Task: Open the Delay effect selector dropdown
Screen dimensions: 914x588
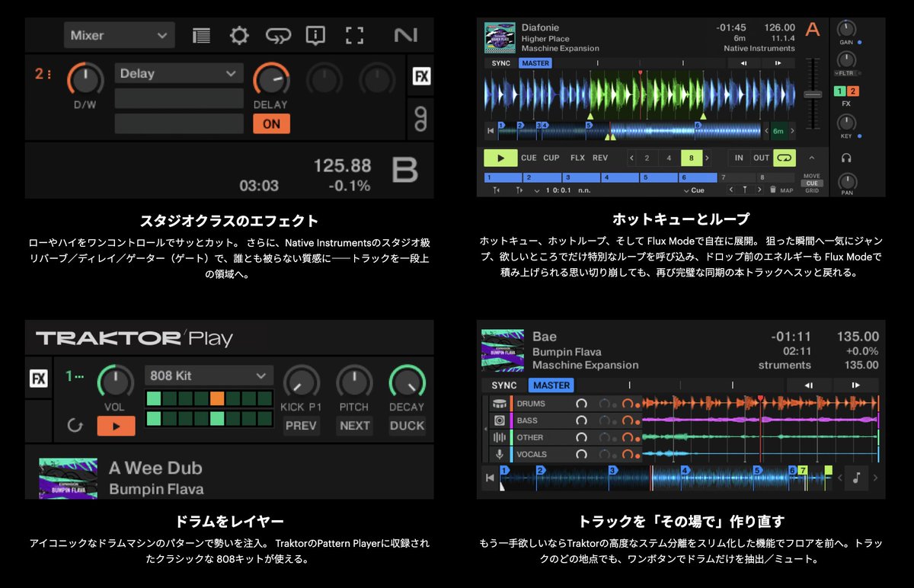Action: (177, 73)
